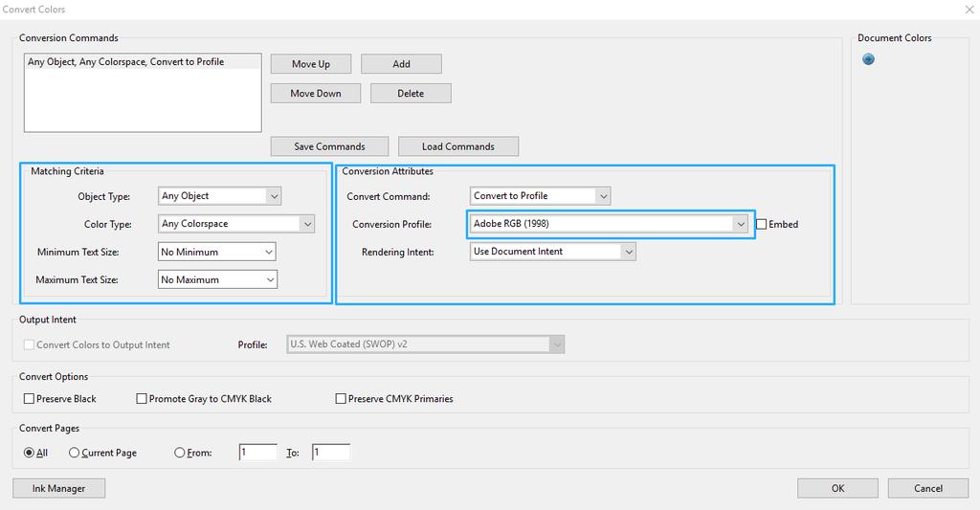Open the Conversion Profile dropdown

tap(610, 224)
